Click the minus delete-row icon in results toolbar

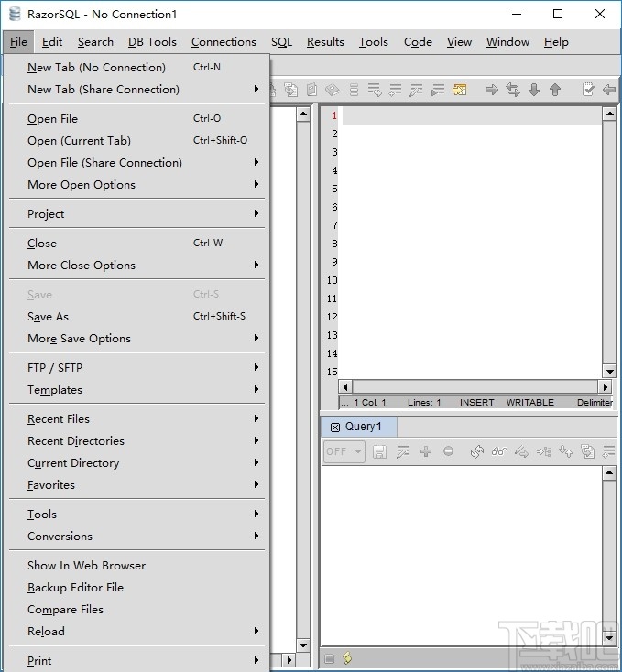click(x=448, y=451)
